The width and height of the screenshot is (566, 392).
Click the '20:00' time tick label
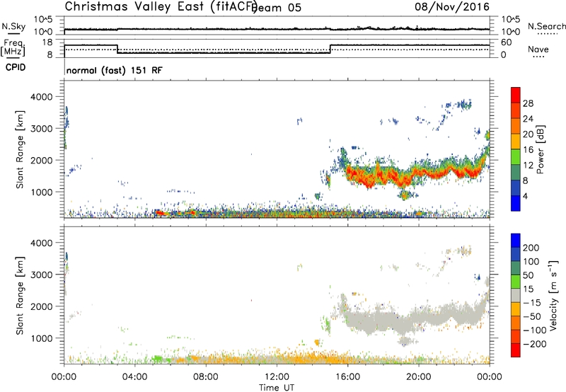[x=419, y=377]
